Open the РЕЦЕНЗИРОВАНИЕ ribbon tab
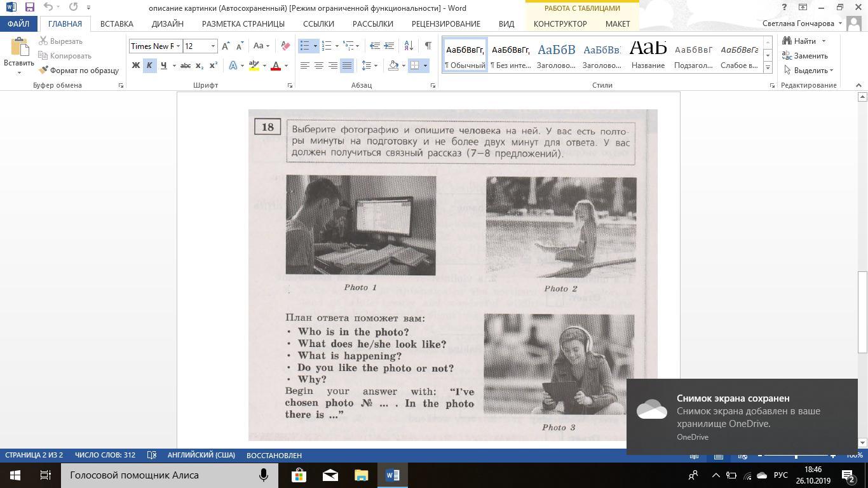Viewport: 868px width, 488px height. (445, 24)
